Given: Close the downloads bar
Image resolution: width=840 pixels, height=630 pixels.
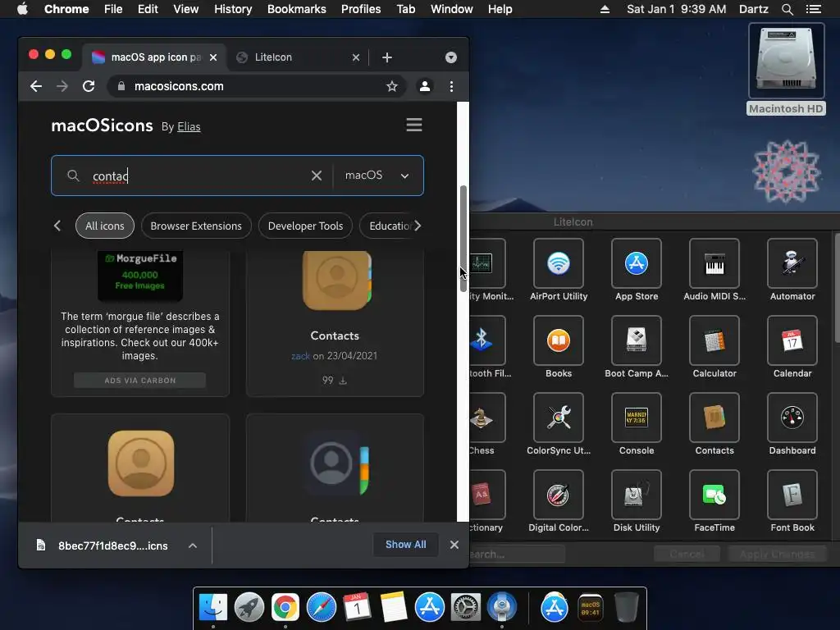Looking at the screenshot, I should click(x=454, y=545).
